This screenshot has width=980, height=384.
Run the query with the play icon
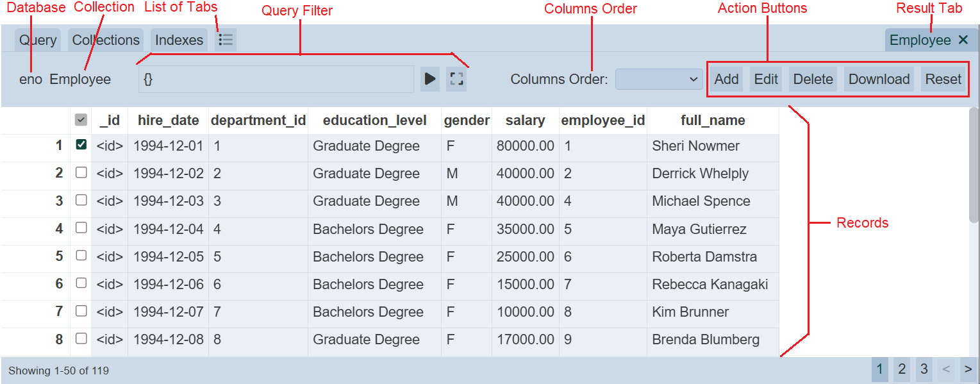(x=430, y=79)
